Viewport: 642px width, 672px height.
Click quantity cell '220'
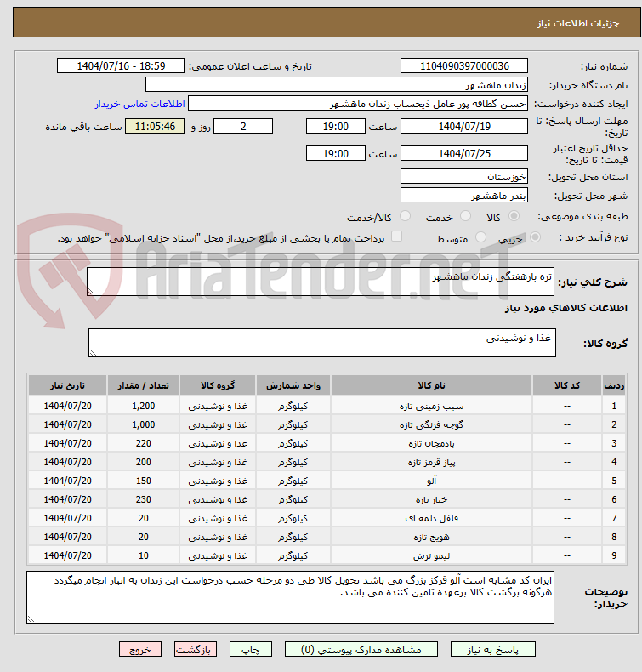pyautogui.click(x=144, y=443)
